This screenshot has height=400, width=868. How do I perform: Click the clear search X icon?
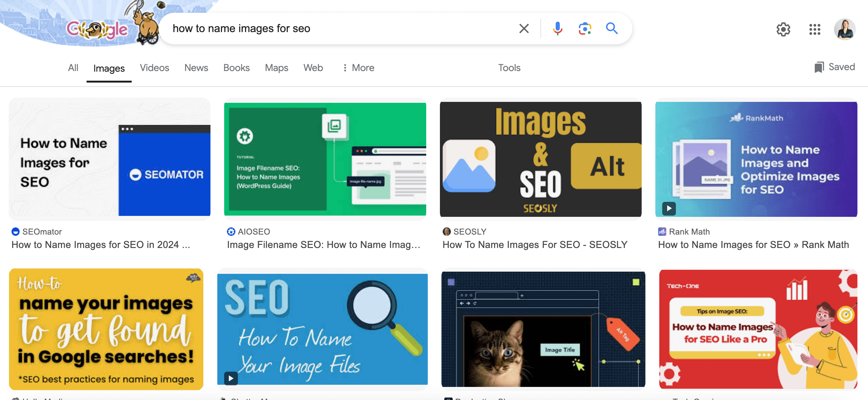click(x=523, y=28)
